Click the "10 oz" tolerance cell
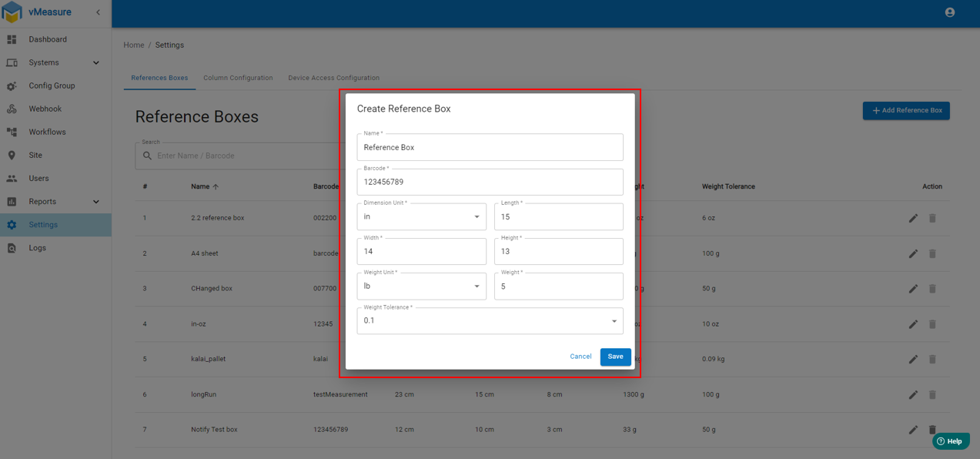The image size is (980, 459). pos(711,324)
